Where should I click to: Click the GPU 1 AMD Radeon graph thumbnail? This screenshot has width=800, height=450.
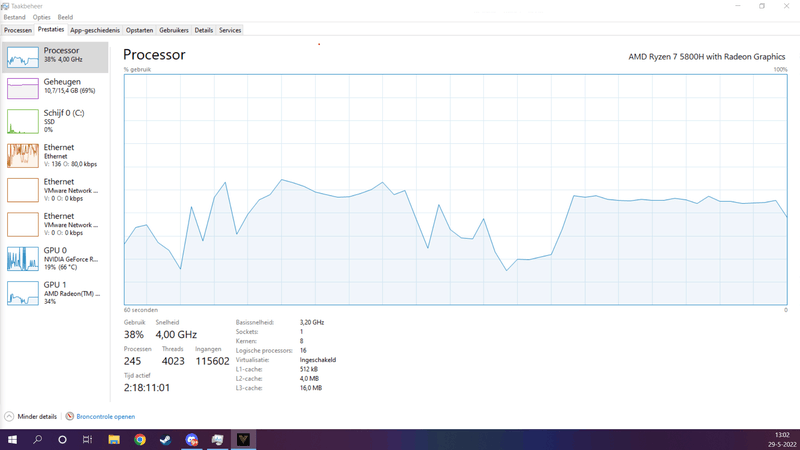(22, 293)
